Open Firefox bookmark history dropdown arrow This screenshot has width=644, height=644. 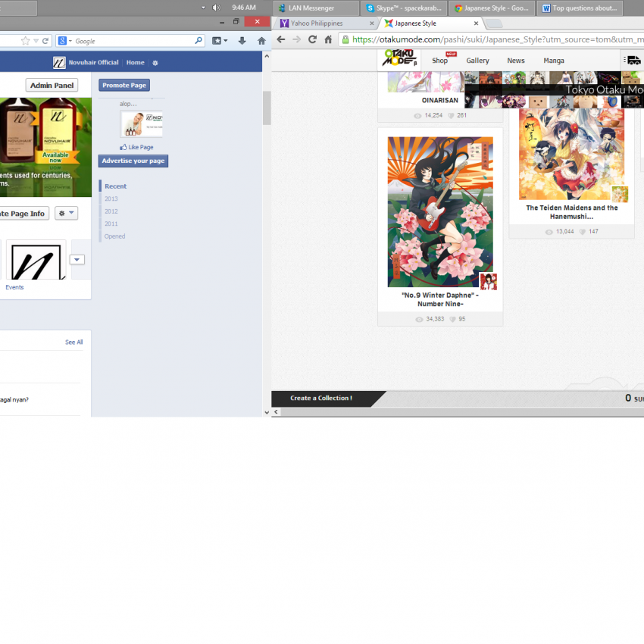point(36,41)
